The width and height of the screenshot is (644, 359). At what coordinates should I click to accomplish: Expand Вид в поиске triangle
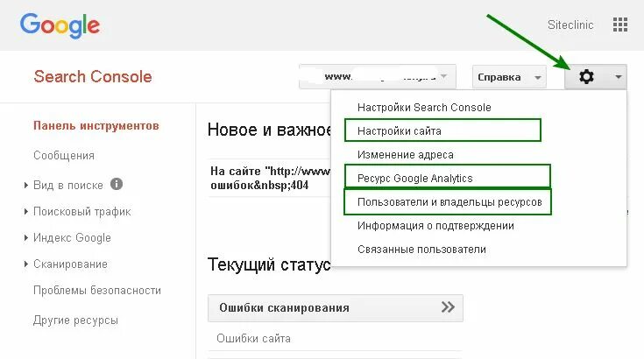pyautogui.click(x=26, y=185)
